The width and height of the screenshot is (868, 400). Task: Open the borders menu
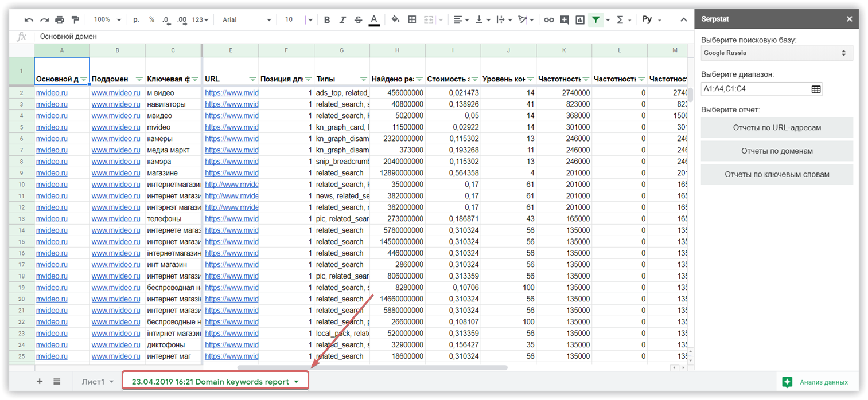pyautogui.click(x=412, y=20)
